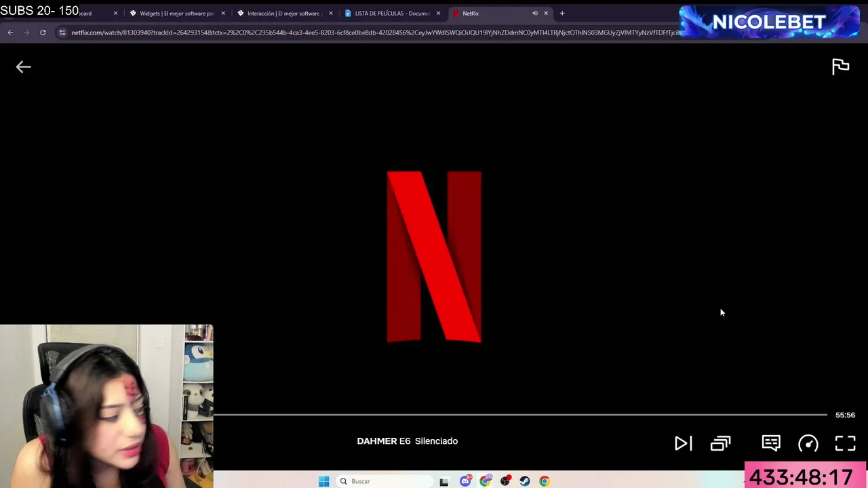This screenshot has width=868, height=488.
Task: Seek along the video progress bar
Action: 520,414
